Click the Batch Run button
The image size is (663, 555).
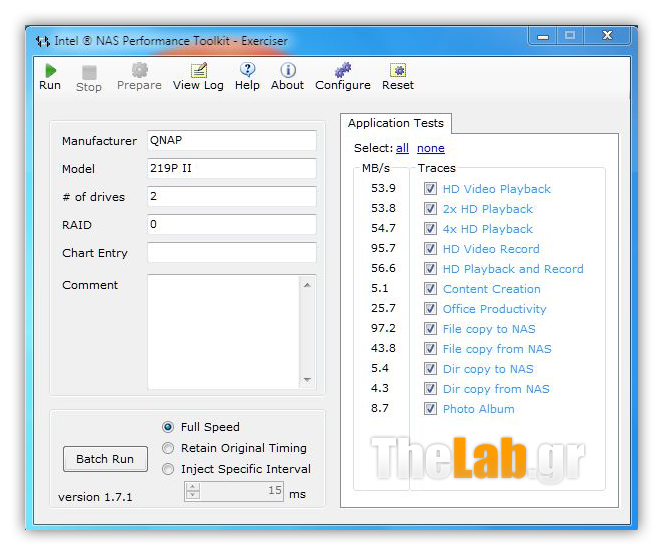(105, 459)
